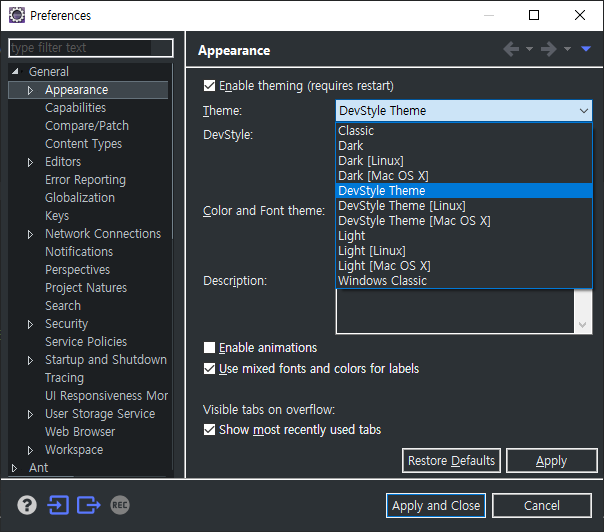Expand the Ant tree node
The width and height of the screenshot is (604, 532).
coord(15,468)
